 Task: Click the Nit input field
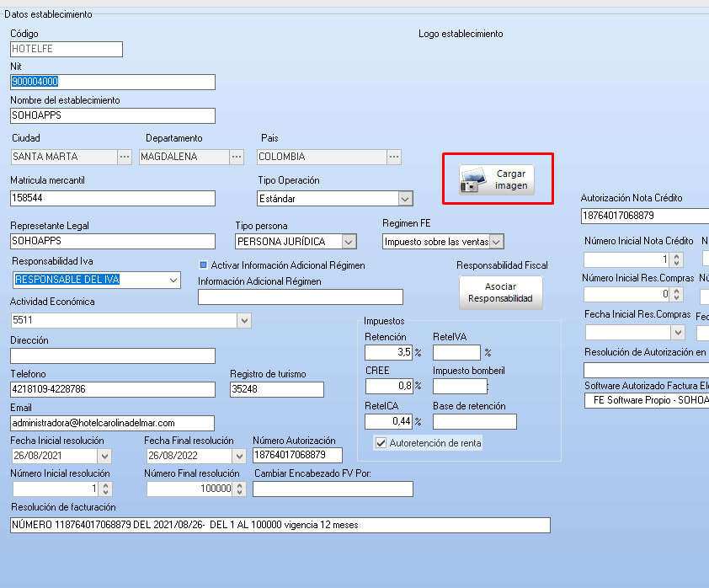[112, 83]
